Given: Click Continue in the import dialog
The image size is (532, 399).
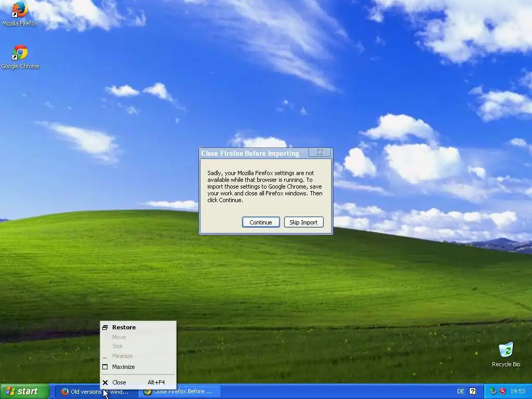Looking at the screenshot, I should pyautogui.click(x=261, y=222).
